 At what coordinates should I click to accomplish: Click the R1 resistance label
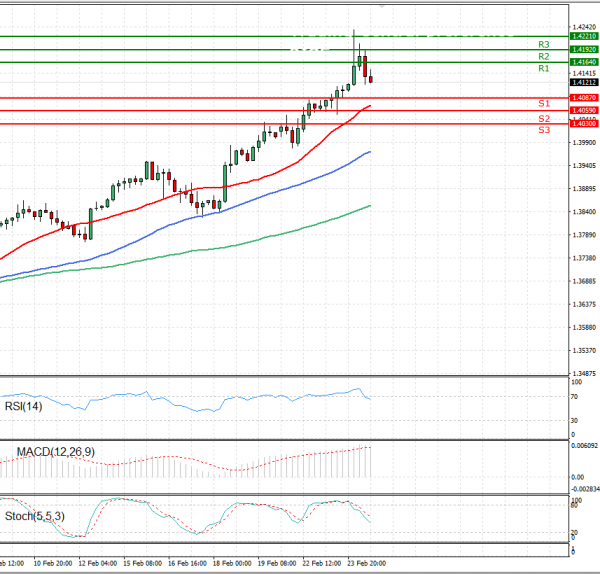pos(544,68)
